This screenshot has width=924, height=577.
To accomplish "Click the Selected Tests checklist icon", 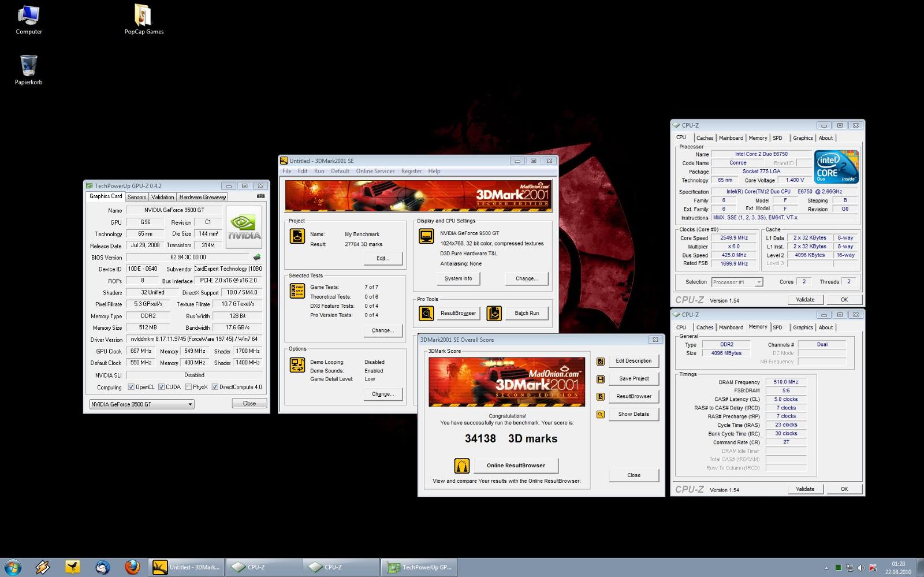I will click(297, 291).
